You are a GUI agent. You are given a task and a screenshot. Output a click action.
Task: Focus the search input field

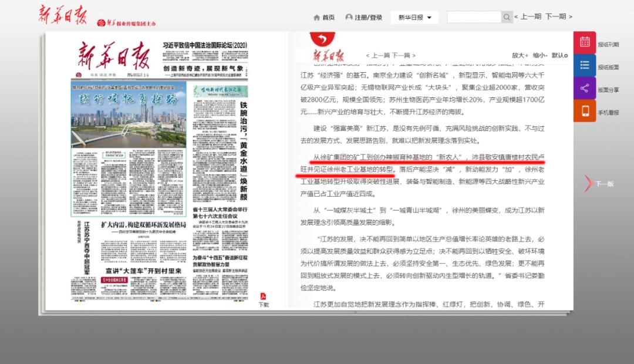click(474, 17)
